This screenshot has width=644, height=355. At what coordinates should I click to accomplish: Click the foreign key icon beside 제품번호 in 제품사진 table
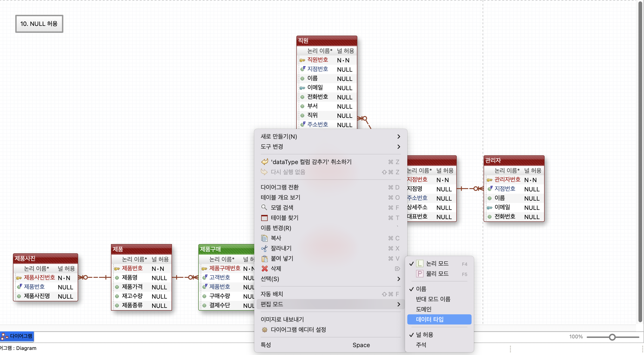19,286
